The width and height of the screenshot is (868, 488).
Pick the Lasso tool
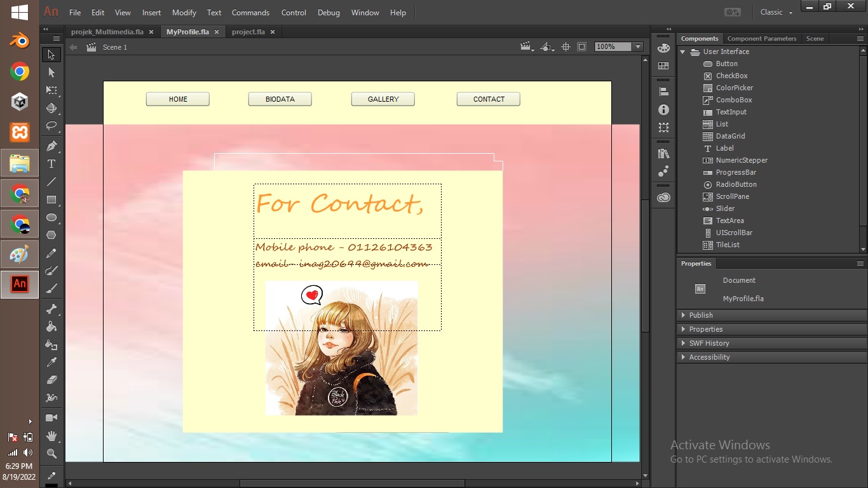51,126
